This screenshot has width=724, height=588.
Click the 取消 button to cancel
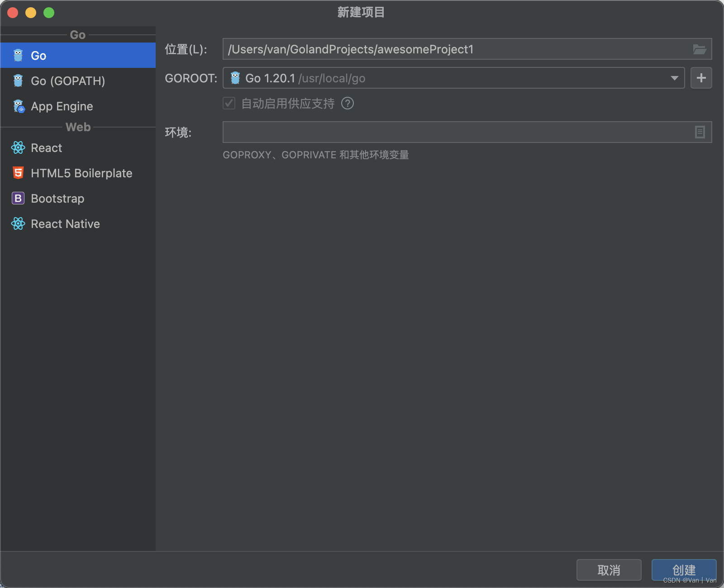[609, 570]
